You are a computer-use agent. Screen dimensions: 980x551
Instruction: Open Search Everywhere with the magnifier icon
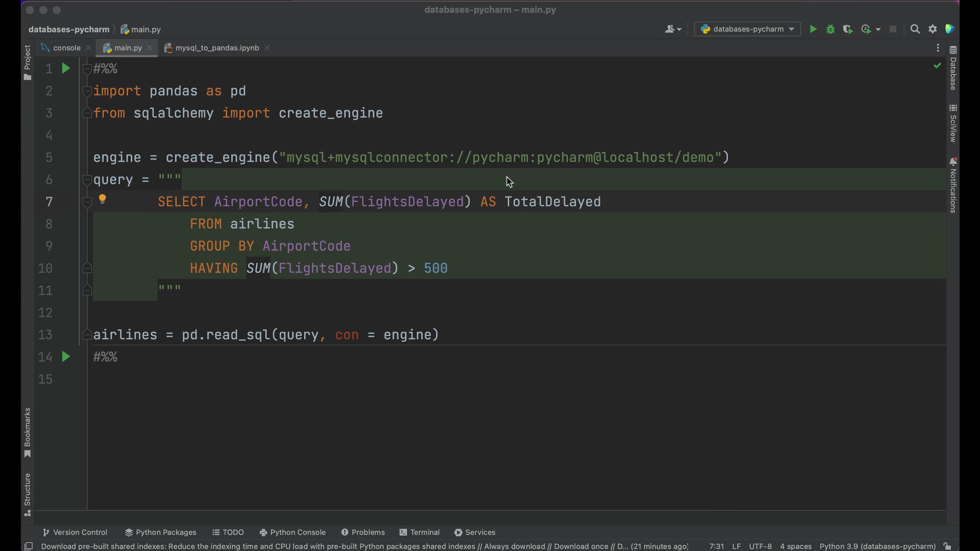915,29
